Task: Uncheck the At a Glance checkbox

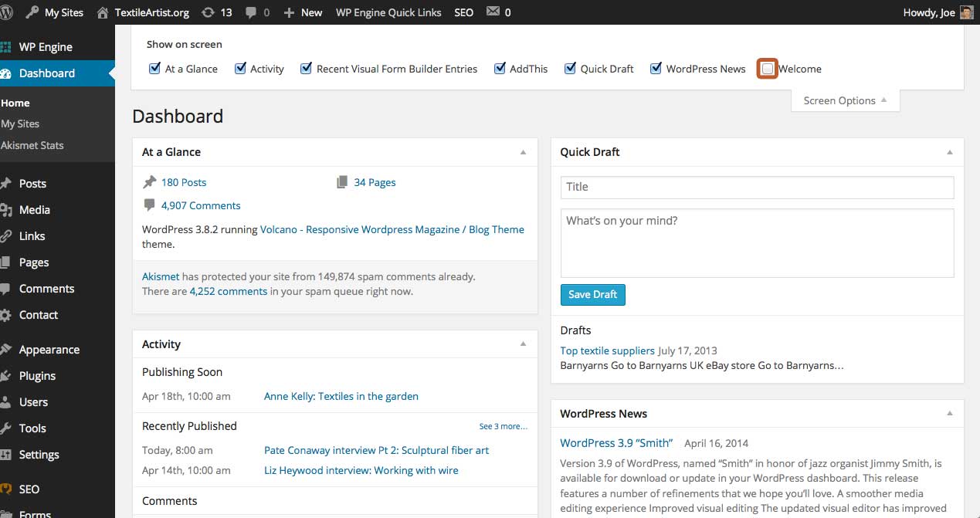Action: tap(154, 68)
